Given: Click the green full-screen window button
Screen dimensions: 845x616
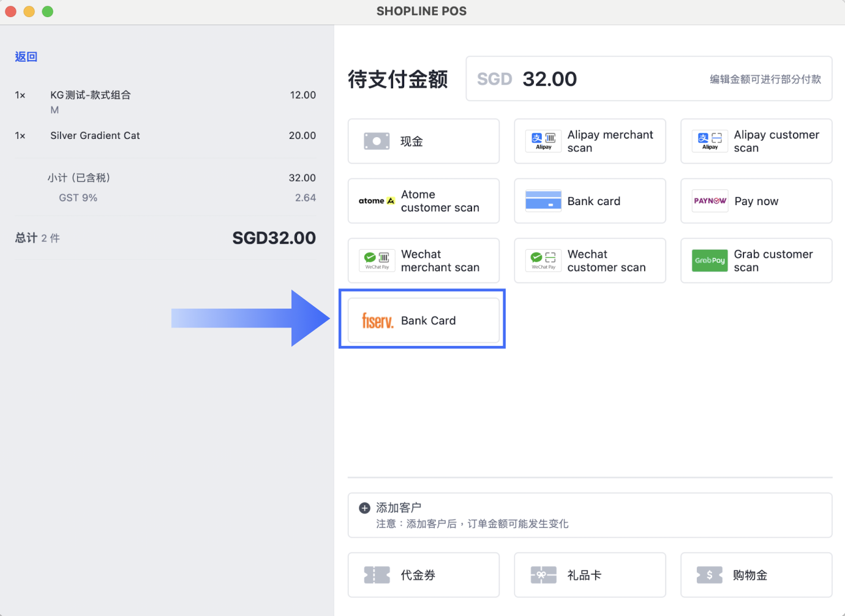Looking at the screenshot, I should [x=48, y=12].
